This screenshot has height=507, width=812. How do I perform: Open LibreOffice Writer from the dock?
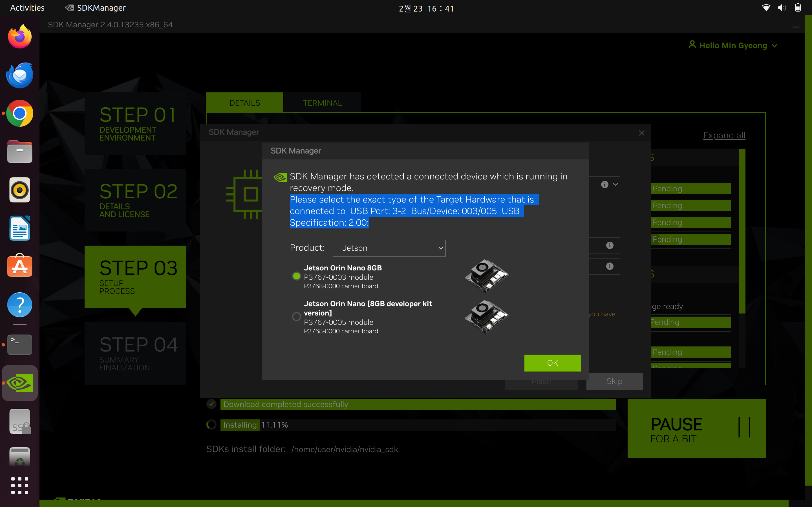(x=20, y=228)
